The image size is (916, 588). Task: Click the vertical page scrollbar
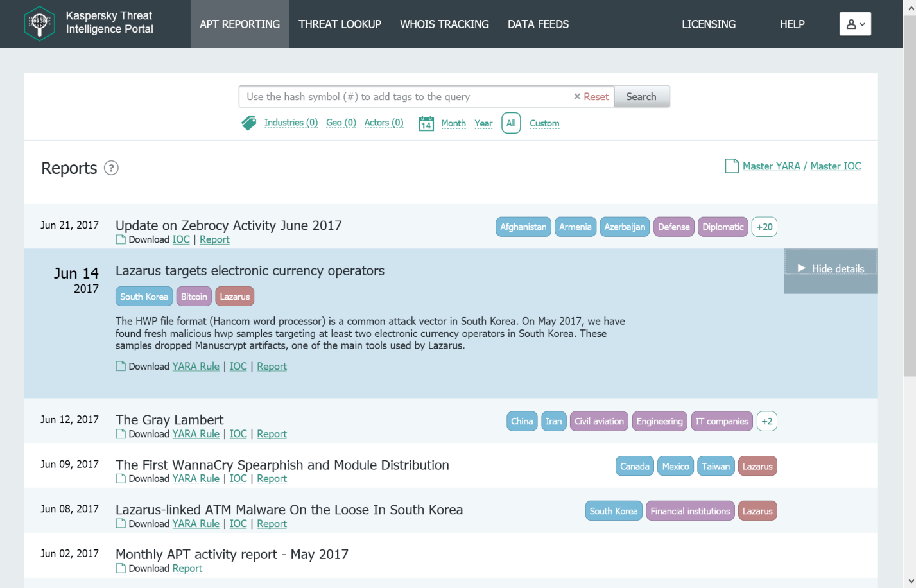[910, 196]
